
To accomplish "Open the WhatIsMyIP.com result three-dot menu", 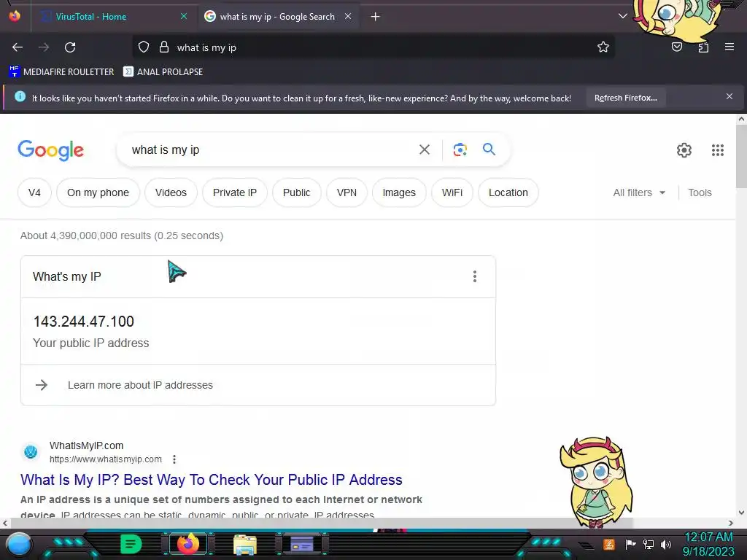I will pos(174,459).
